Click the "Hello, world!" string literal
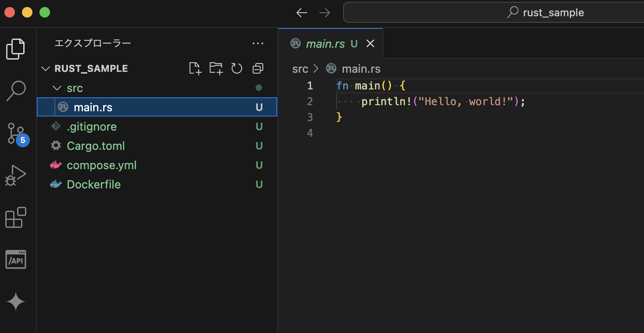The image size is (644, 333). [x=466, y=101]
